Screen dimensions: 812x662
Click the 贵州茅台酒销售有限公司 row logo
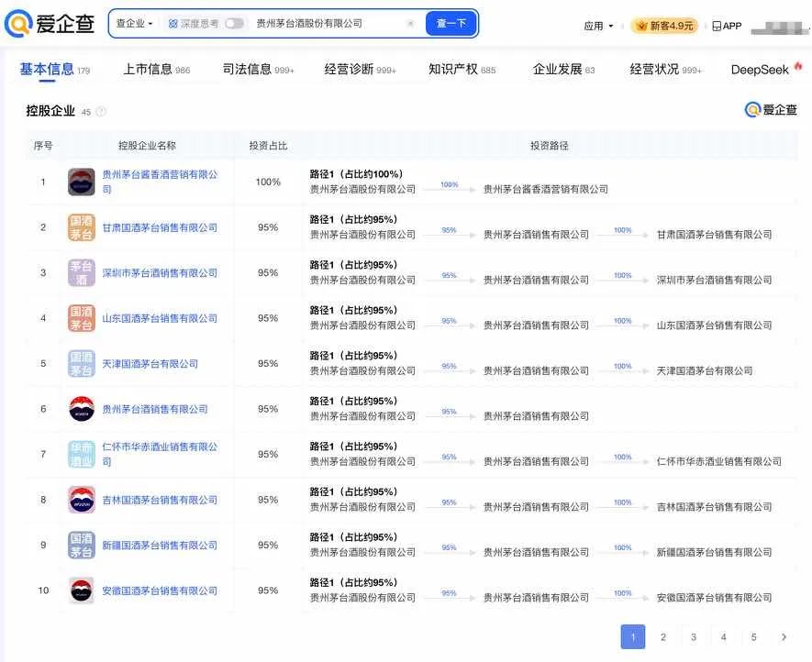[x=82, y=409]
